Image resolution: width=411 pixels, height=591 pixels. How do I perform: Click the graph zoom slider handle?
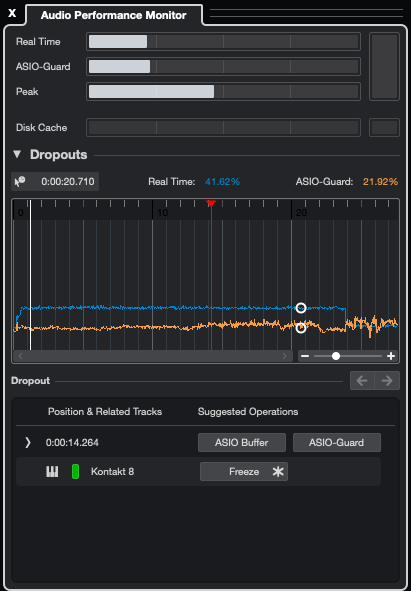336,356
